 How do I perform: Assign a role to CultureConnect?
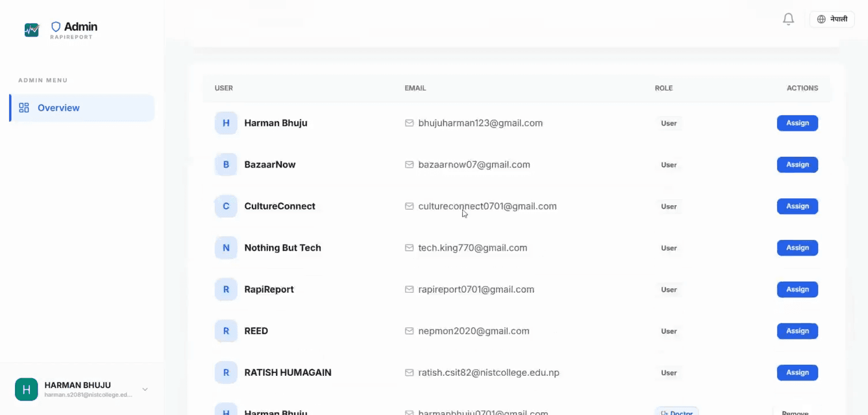(x=798, y=206)
